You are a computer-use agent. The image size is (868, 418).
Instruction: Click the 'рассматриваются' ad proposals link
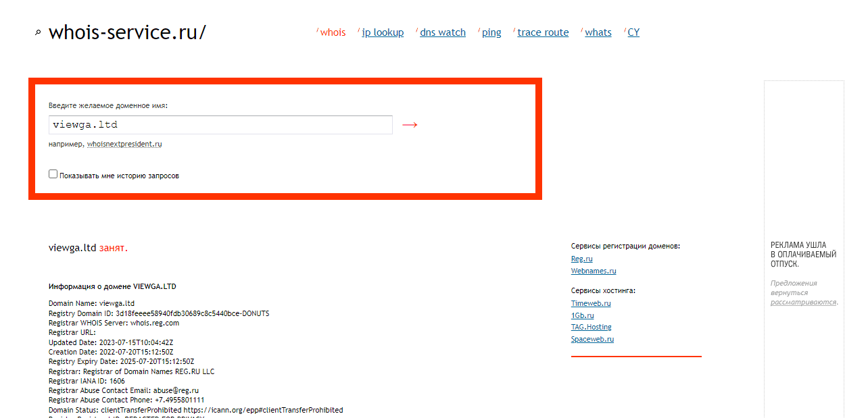point(803,303)
